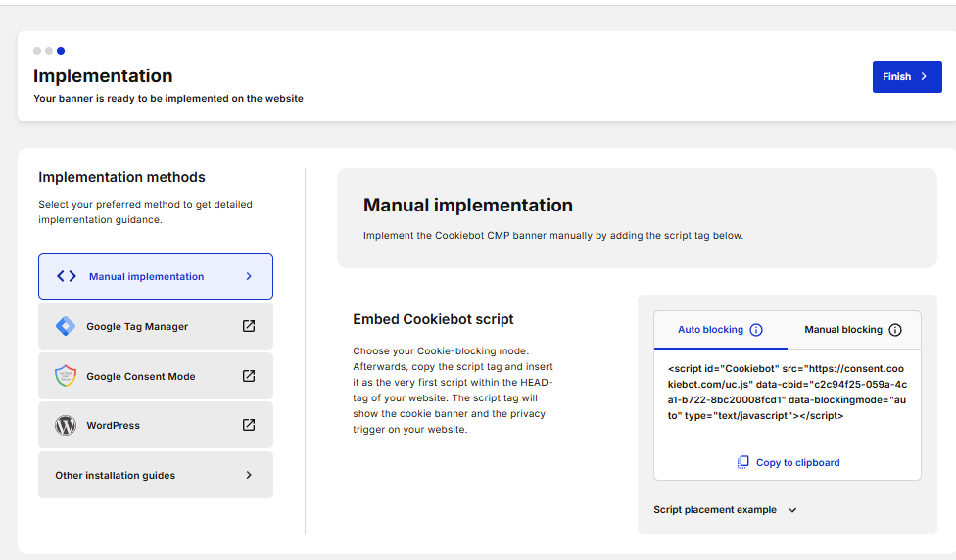Screen dimensions: 956x560
Task: Click the 'Implementation methods' heading
Action: (x=121, y=177)
